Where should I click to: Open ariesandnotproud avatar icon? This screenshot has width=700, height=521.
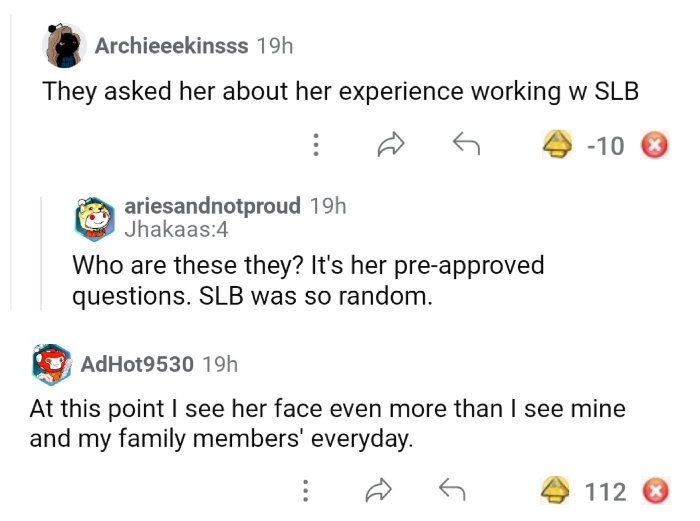[96, 218]
